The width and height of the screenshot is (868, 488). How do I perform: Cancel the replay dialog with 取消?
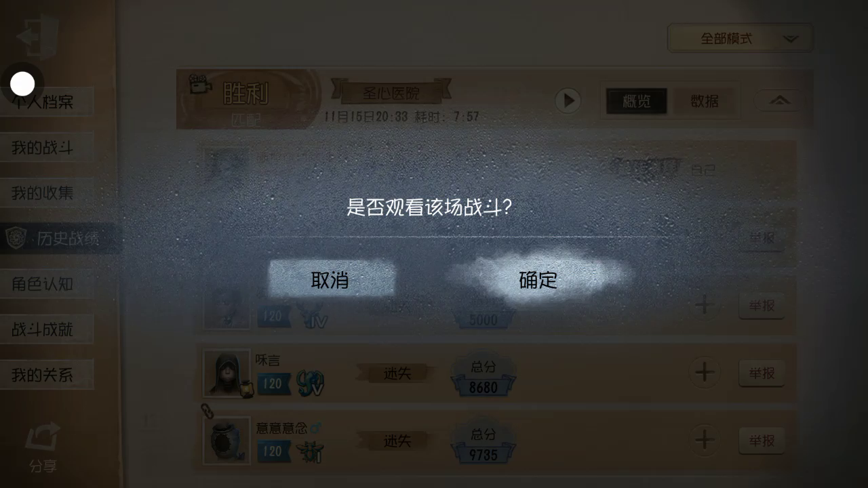331,279
